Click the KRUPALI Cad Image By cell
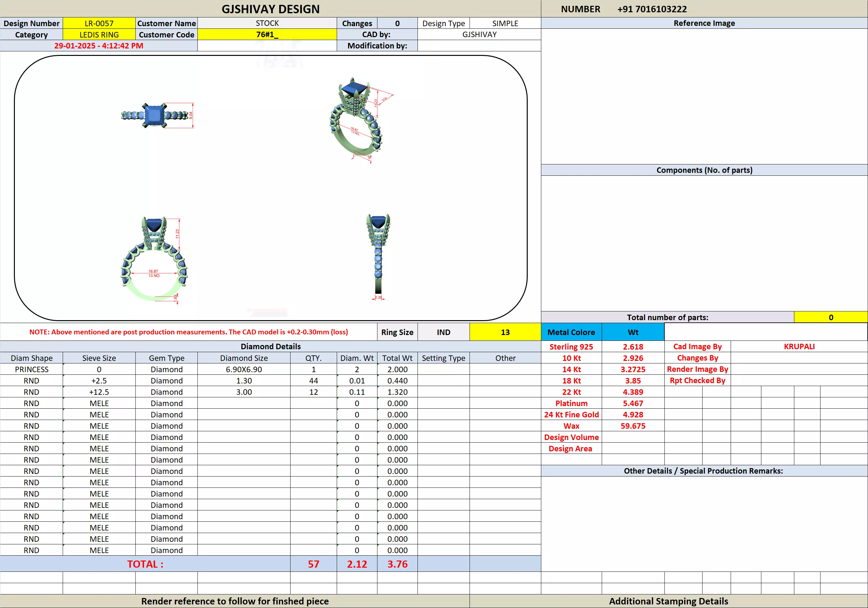This screenshot has width=868, height=608. 799,347
